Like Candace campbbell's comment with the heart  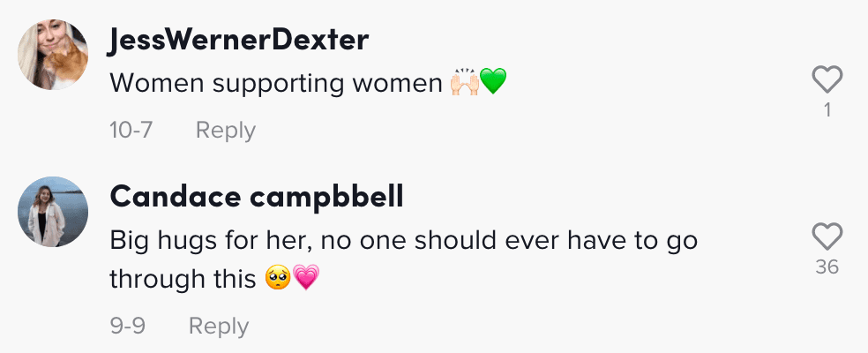coord(827,237)
